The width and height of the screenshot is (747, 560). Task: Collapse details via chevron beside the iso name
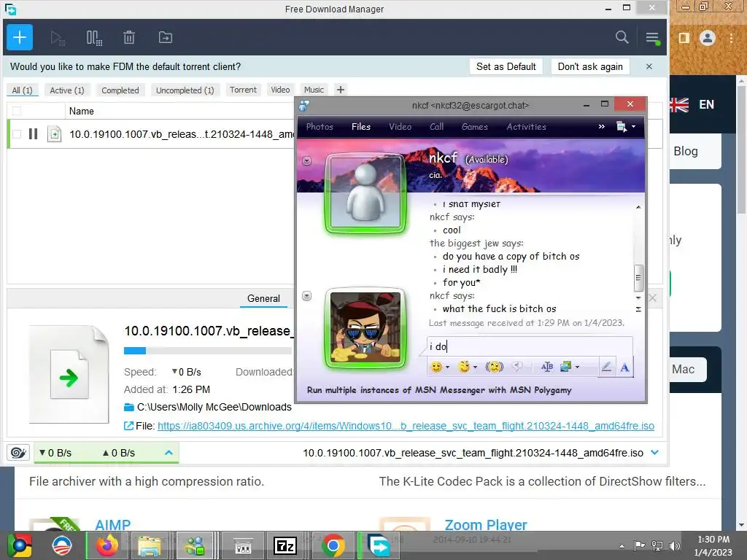pos(655,452)
